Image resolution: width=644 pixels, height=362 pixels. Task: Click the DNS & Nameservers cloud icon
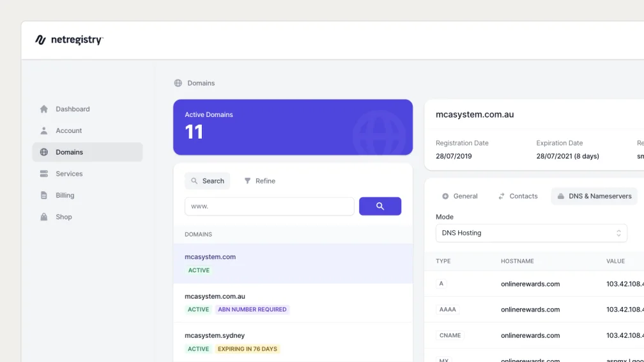[x=561, y=196]
